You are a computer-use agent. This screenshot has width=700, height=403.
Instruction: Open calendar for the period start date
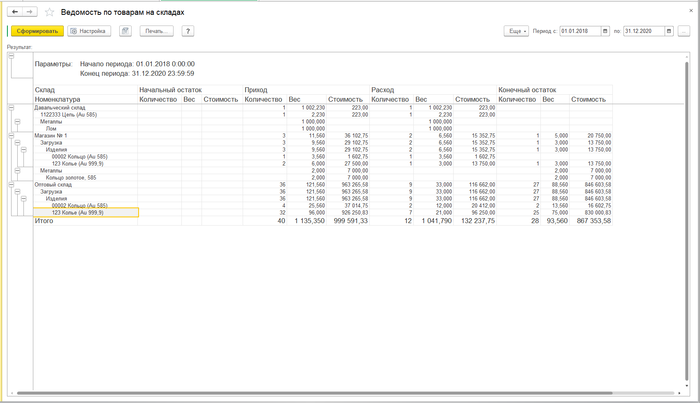pos(605,31)
